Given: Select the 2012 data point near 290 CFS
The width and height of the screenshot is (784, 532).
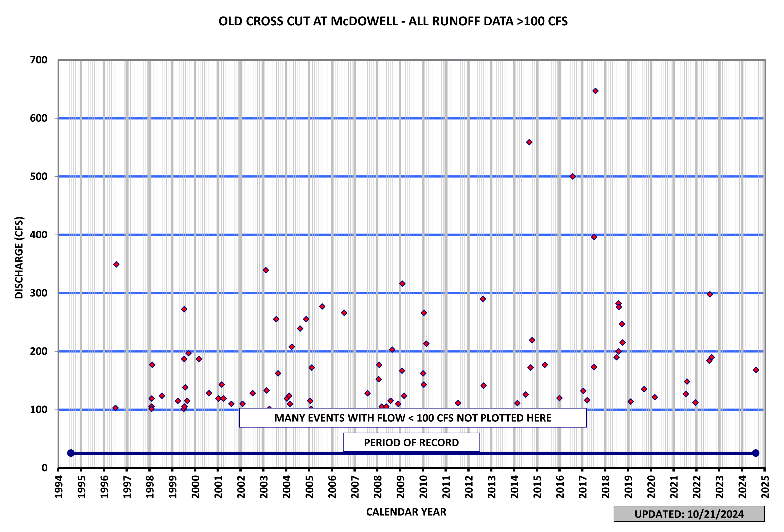Looking at the screenshot, I should point(483,299).
